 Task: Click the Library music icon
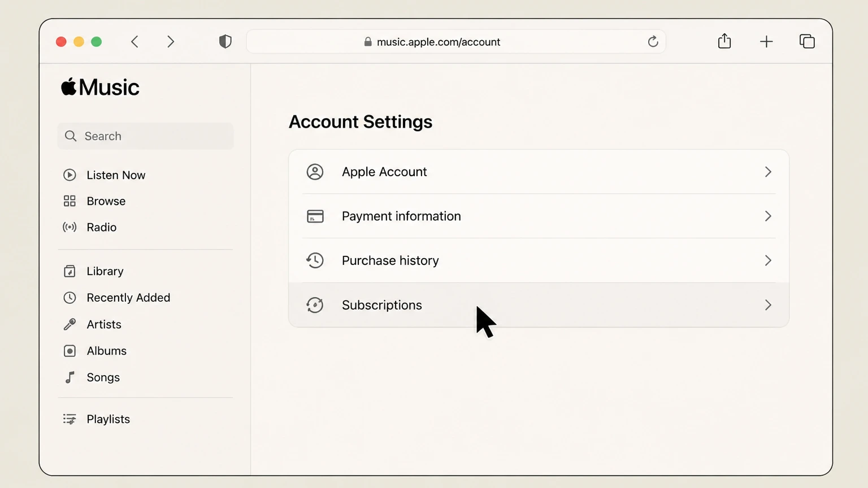[x=70, y=271]
